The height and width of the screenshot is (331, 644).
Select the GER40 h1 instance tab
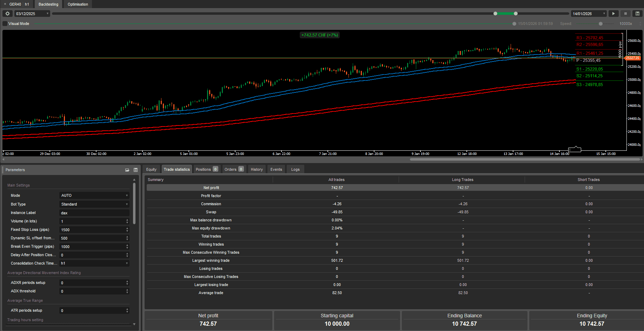[x=16, y=4]
